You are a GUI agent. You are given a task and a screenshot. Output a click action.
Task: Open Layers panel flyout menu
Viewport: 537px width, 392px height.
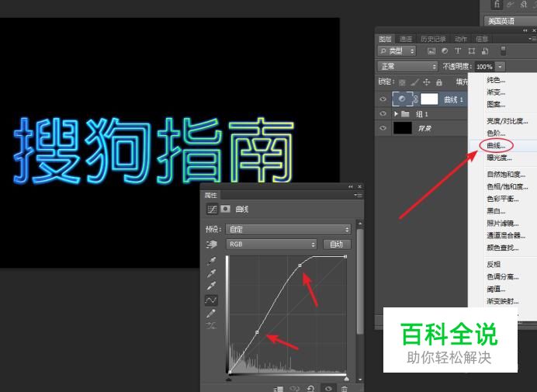pyautogui.click(x=532, y=39)
